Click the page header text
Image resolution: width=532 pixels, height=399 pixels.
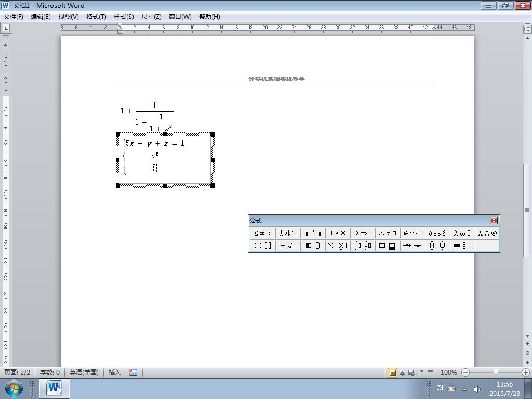pos(276,79)
